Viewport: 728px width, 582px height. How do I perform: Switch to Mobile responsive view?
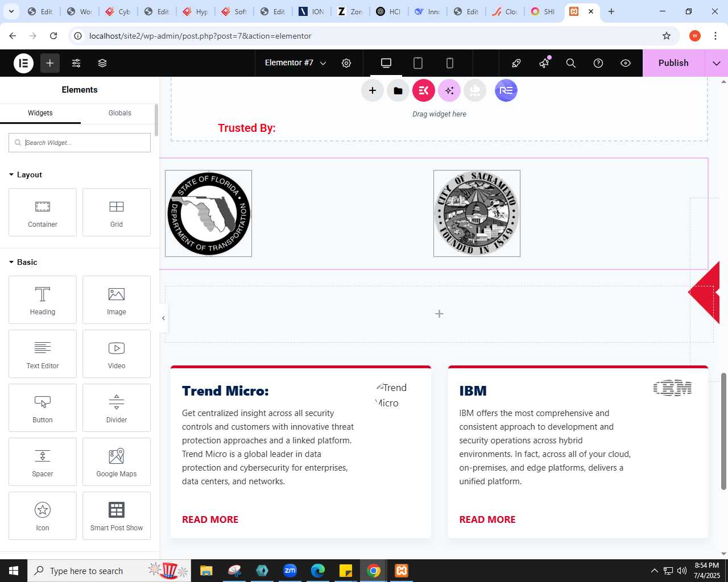[x=449, y=63]
